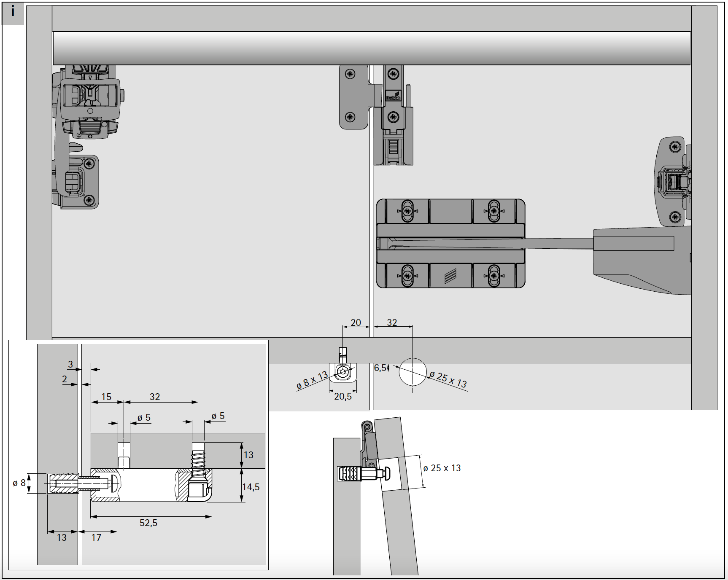Select the push rod arm right of the bracket
The width and height of the screenshot is (728, 580).
(x=557, y=244)
